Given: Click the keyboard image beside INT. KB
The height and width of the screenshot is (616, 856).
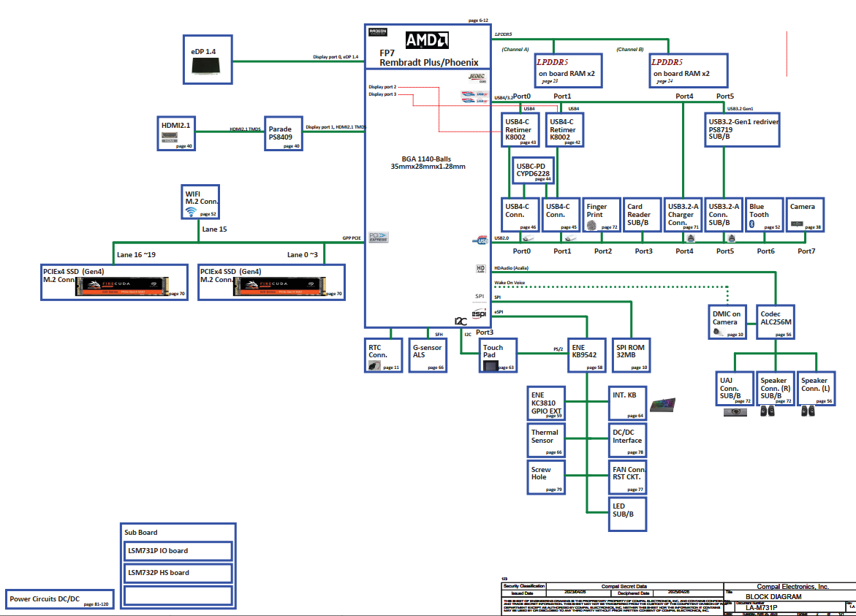Looking at the screenshot, I should coord(663,404).
